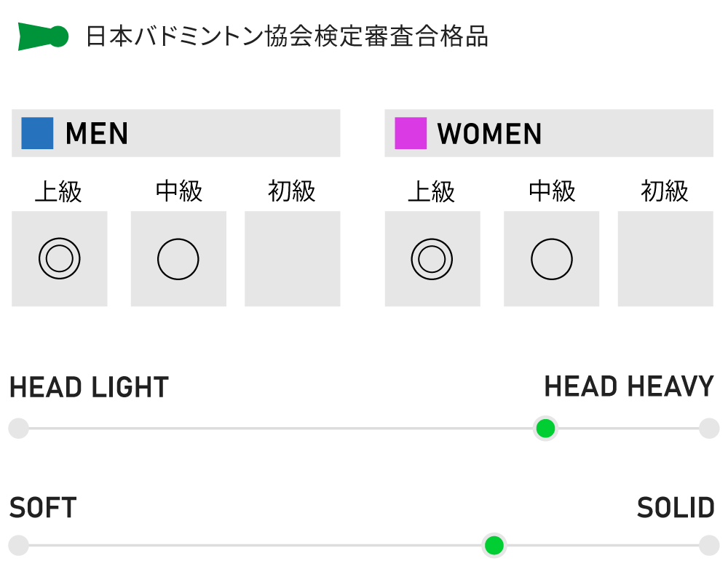Click the green shuttlecock certification icon

[x=43, y=36]
